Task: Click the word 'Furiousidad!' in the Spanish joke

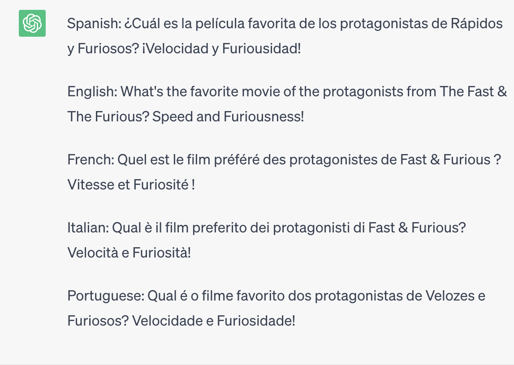Action: 261,49
